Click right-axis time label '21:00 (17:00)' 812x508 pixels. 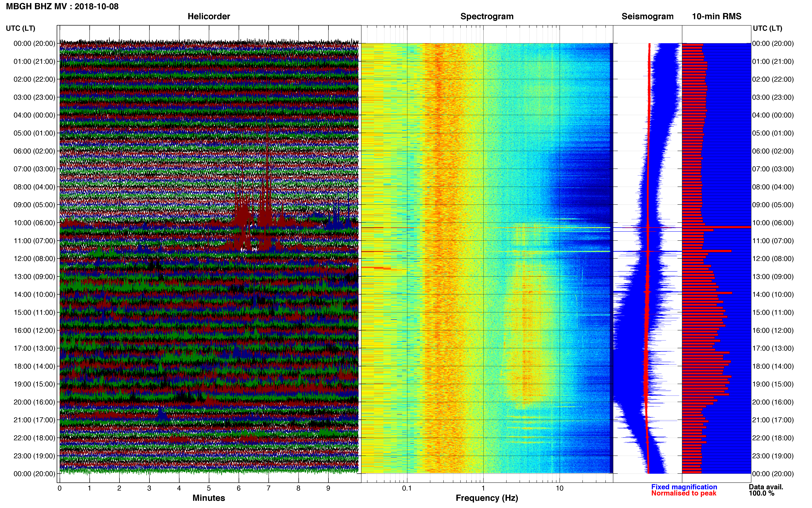[773, 420]
